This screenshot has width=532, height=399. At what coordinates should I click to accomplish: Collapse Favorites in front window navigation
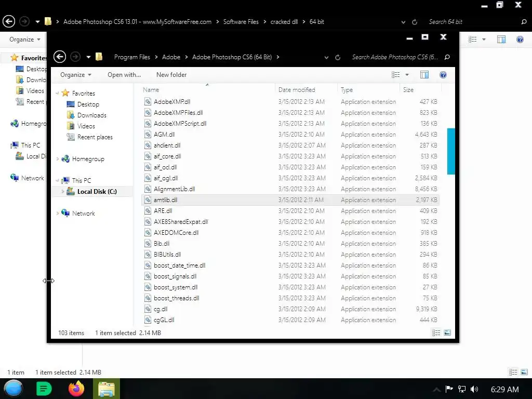[57, 94]
